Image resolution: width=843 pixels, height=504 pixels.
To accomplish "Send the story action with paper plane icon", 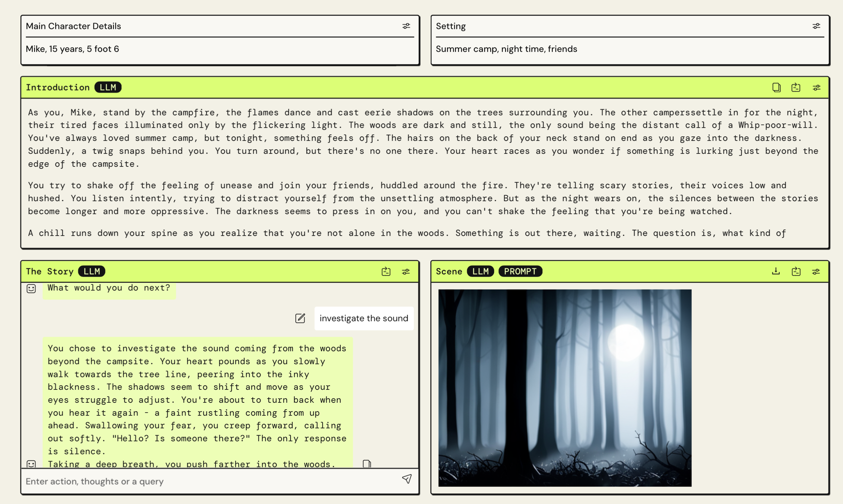I will (x=406, y=479).
